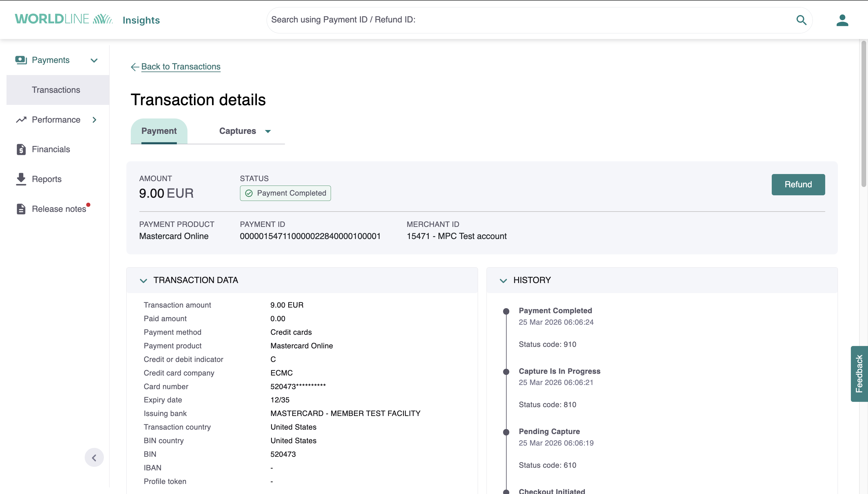The height and width of the screenshot is (494, 868).
Task: Click the Refund button
Action: point(798,185)
